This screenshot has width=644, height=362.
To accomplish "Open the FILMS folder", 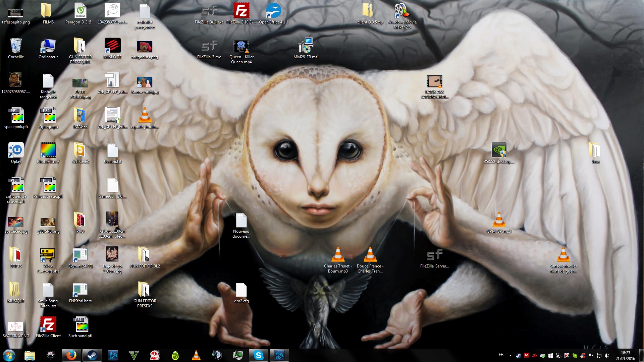I will coord(48,14).
